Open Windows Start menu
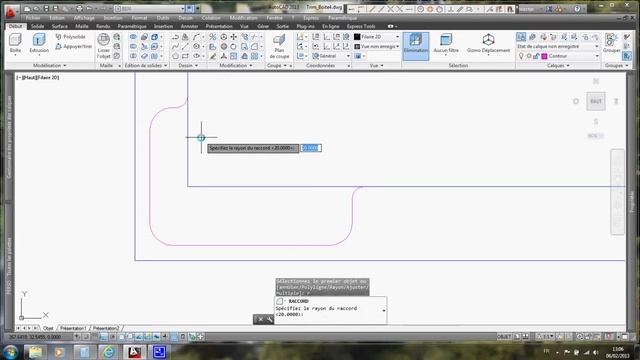This screenshot has width=640, height=360. (x=11, y=351)
